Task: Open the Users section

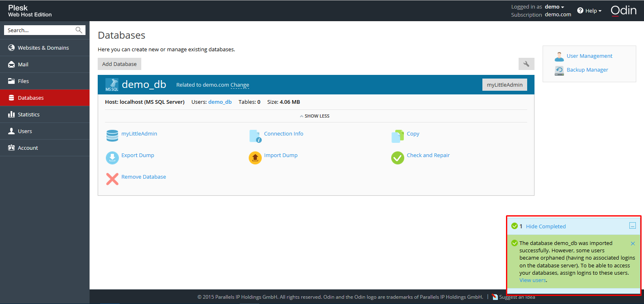Action: click(x=45, y=131)
